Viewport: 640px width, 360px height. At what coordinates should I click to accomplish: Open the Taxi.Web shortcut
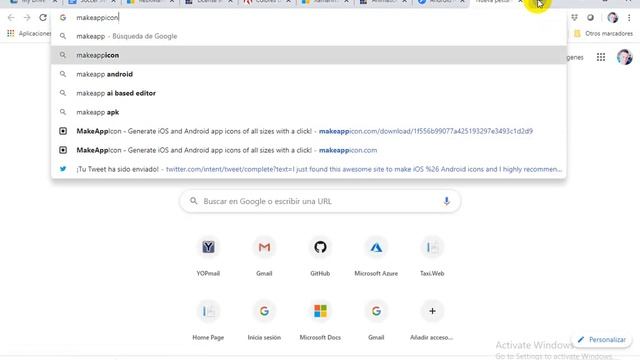click(432, 256)
